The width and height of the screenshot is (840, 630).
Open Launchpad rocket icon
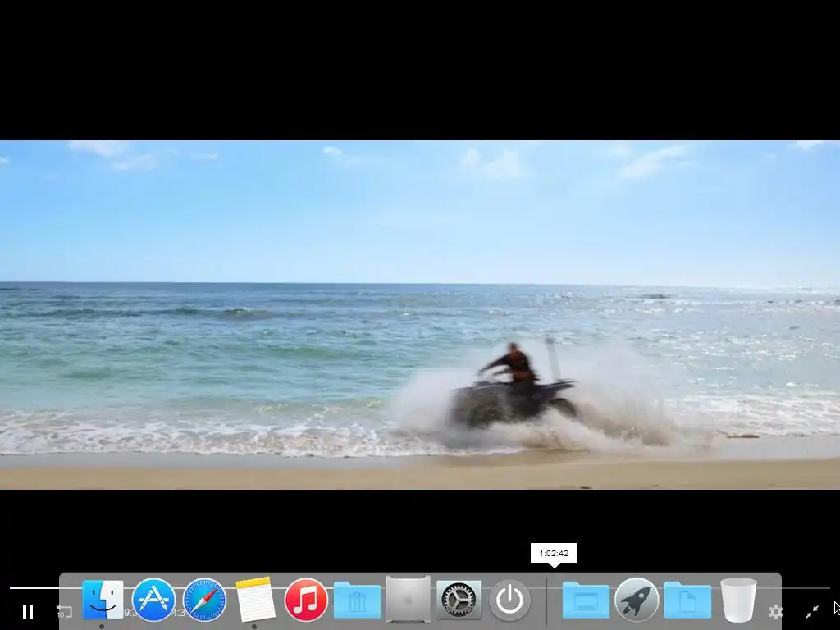click(637, 600)
